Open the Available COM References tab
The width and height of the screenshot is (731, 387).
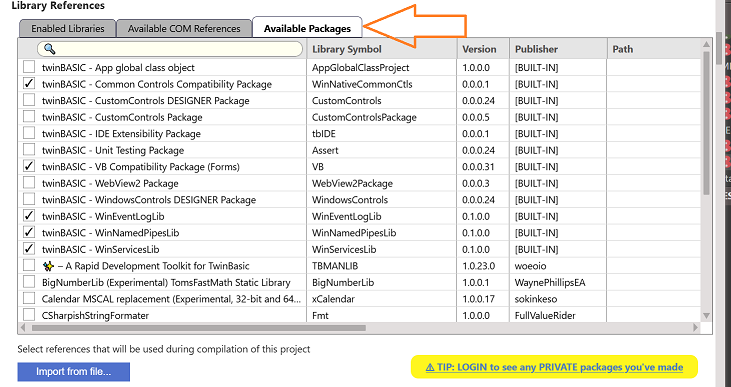(184, 28)
